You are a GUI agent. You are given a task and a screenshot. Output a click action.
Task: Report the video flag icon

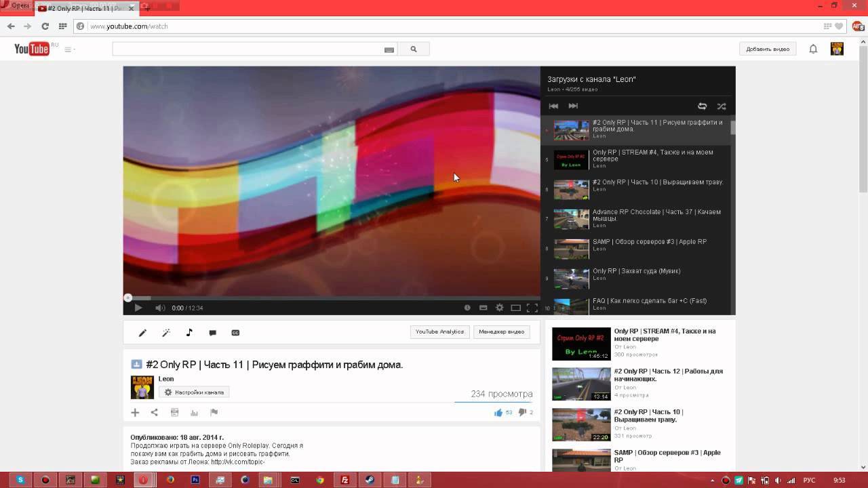[x=214, y=412]
